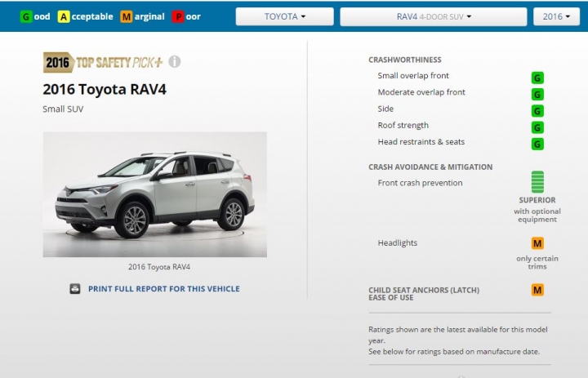Click the Moderate overlap front G rating badge
Screen dimensions: 588x378
pos(537,95)
